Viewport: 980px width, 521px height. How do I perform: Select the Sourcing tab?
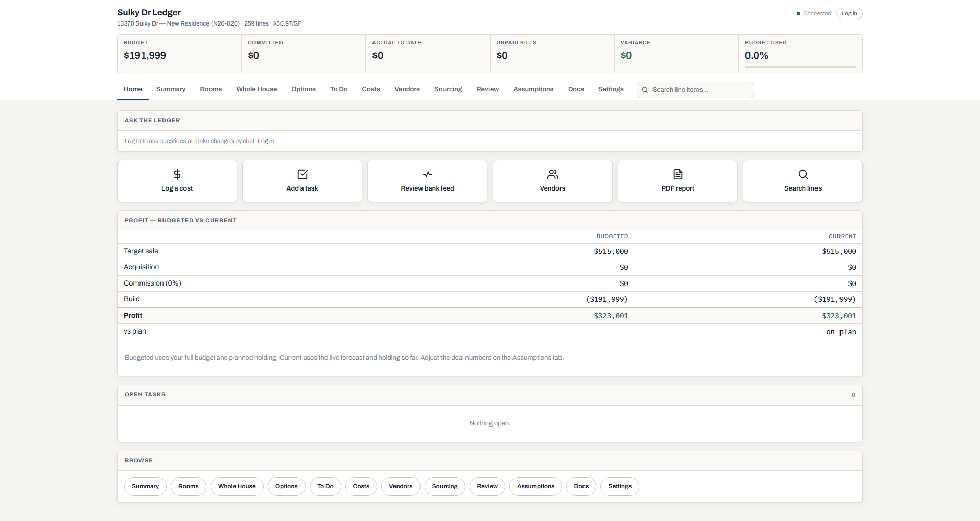point(448,89)
